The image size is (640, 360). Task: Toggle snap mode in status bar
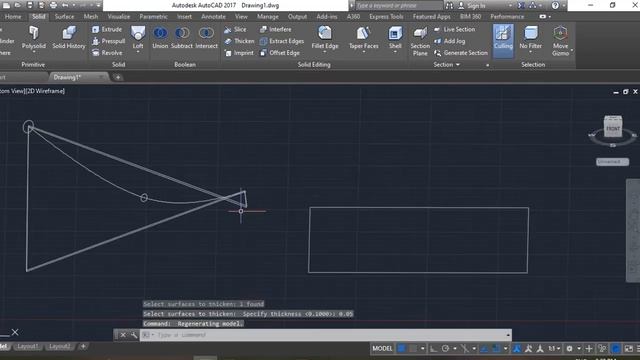(x=413, y=349)
